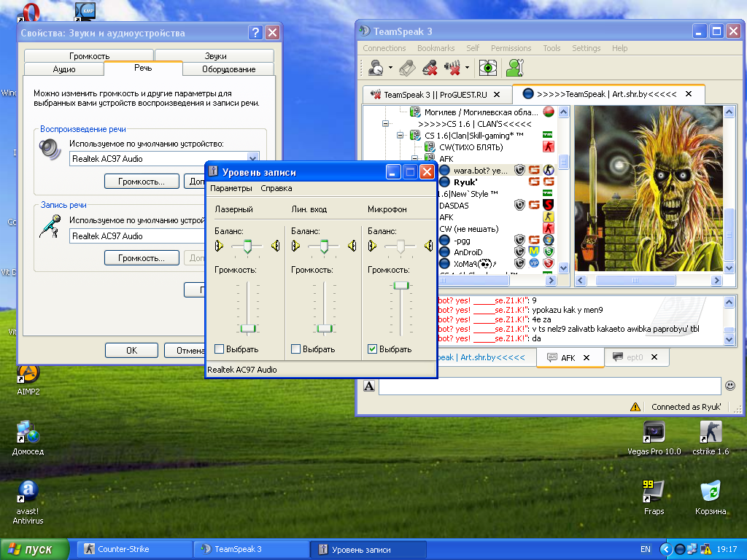
Task: Uncheck Выбрать under the Микрофон column
Action: click(x=373, y=349)
